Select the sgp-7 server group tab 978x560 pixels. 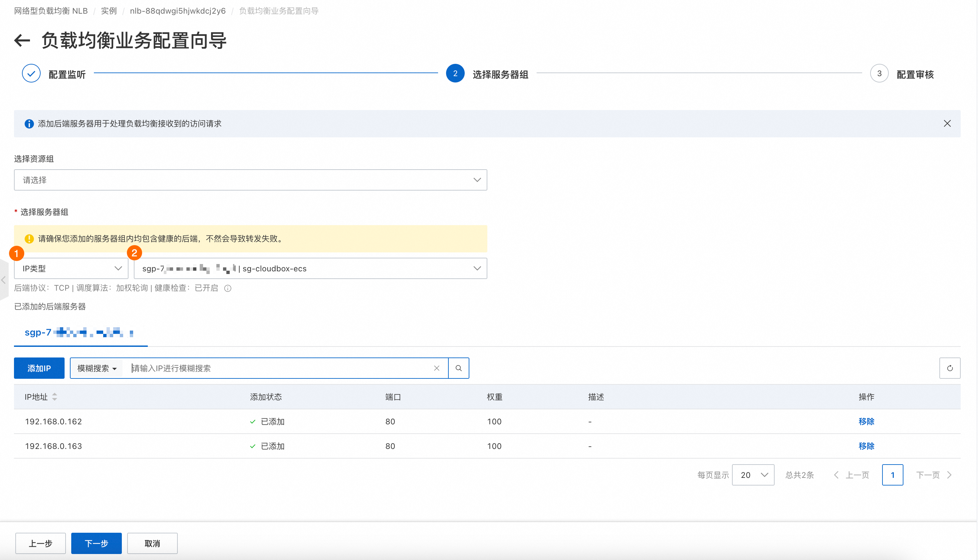tap(81, 332)
